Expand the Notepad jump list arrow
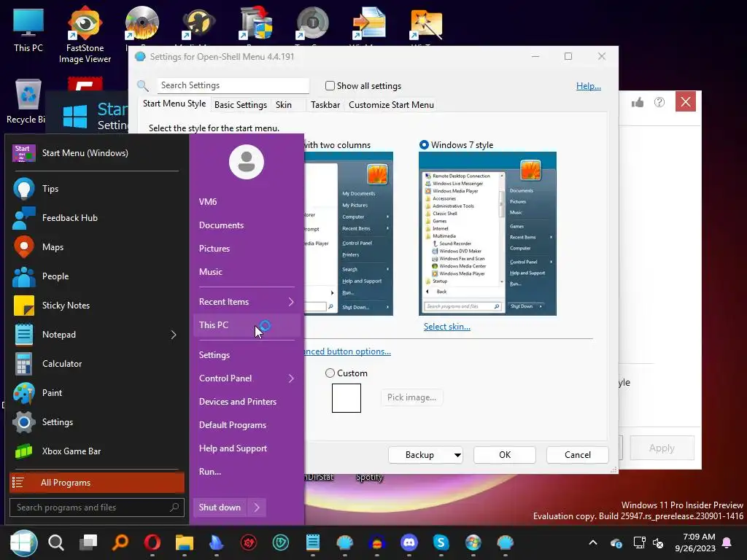 pyautogui.click(x=174, y=335)
